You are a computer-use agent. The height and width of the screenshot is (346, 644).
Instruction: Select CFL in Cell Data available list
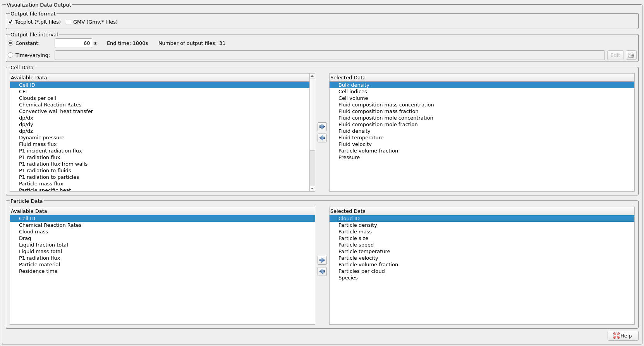coord(24,92)
